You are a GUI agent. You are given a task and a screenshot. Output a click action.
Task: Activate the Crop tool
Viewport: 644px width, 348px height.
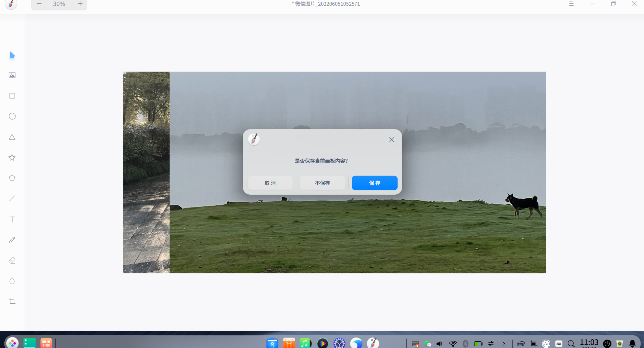pyautogui.click(x=12, y=302)
